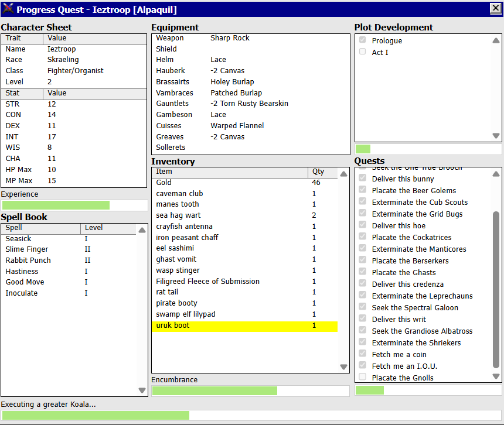Image resolution: width=504 pixels, height=425 pixels.
Task: Click the Gauntlets Torn Rusty Bearskin row
Action: coord(251,104)
